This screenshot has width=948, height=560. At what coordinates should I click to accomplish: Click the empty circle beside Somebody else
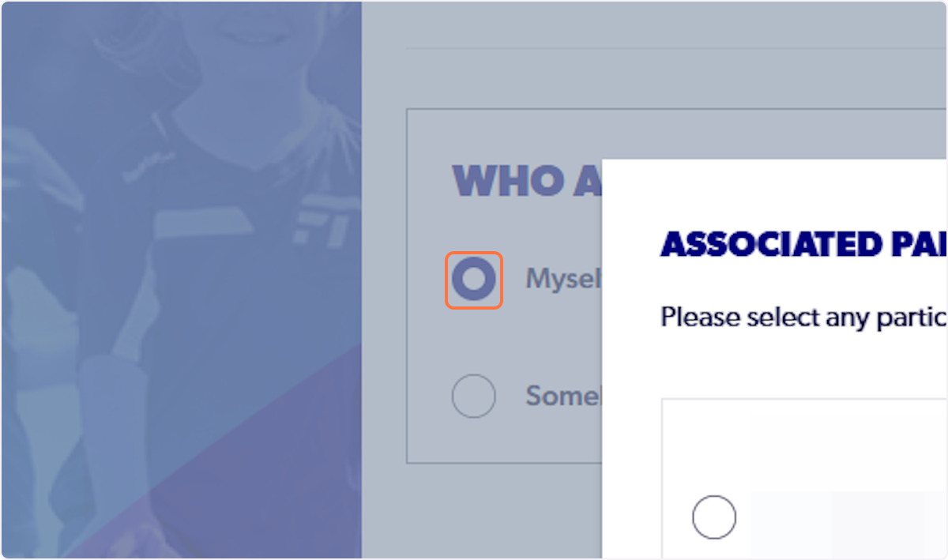click(x=474, y=396)
